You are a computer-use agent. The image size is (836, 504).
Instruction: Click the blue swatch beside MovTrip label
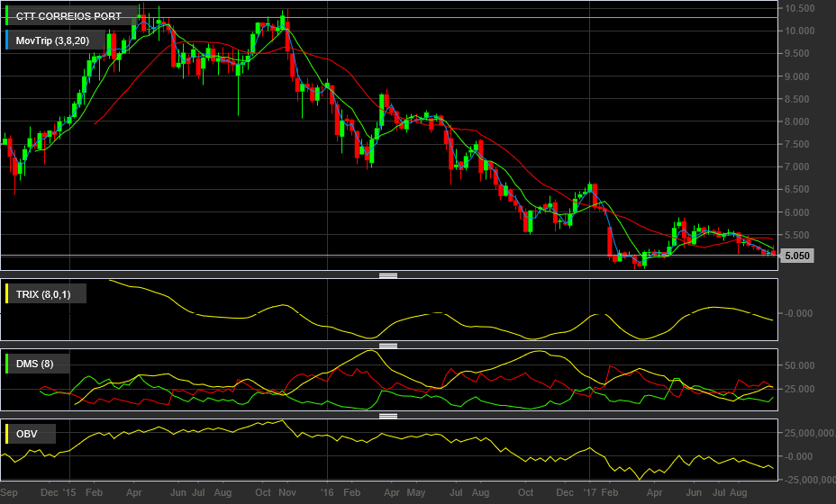click(8, 40)
